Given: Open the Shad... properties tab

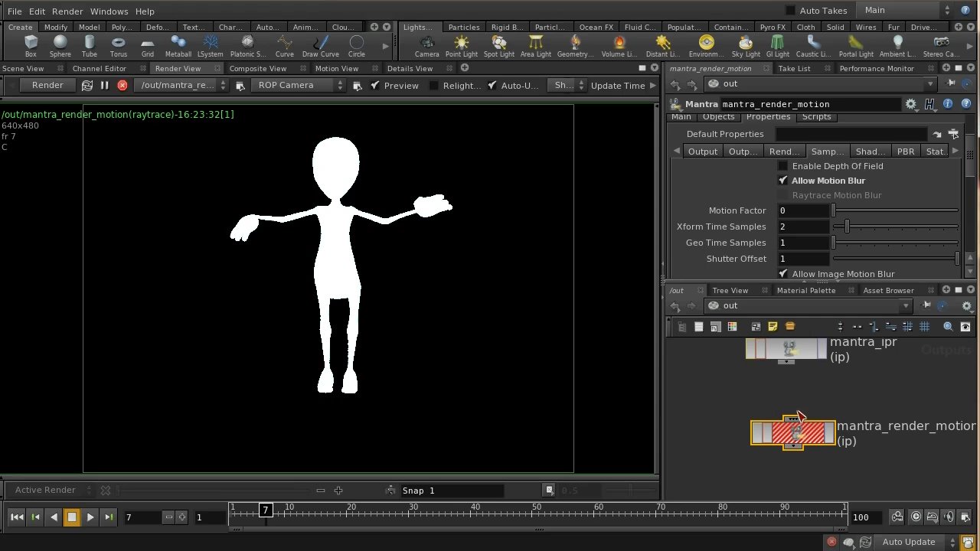Looking at the screenshot, I should tap(870, 152).
